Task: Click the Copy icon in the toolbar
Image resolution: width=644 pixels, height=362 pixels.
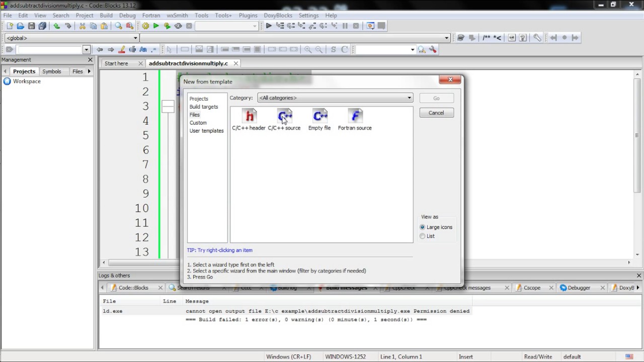Action: point(93,26)
